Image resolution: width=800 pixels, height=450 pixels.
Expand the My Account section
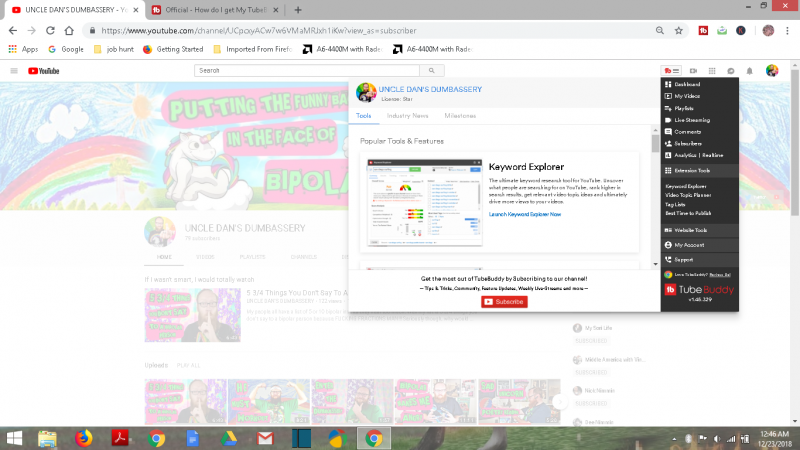(x=690, y=244)
